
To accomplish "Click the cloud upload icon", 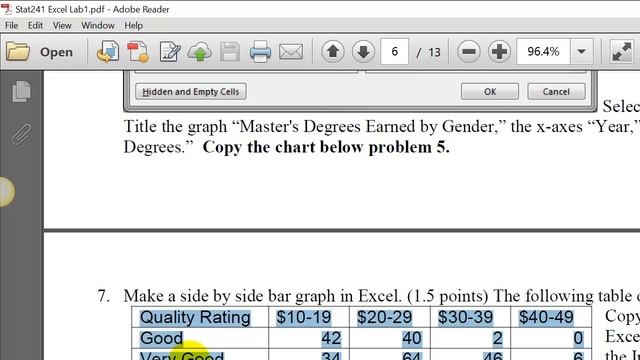I will click(200, 52).
